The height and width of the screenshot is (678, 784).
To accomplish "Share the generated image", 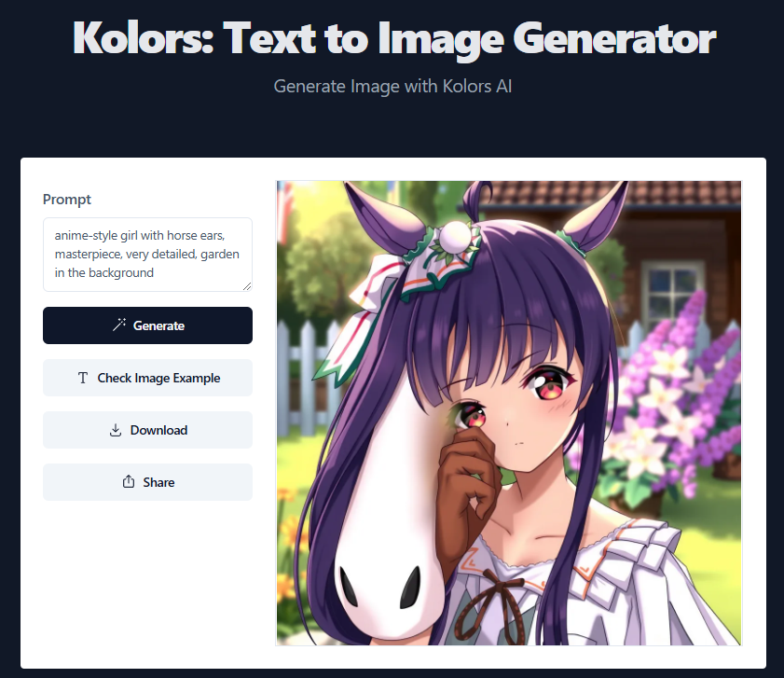I will pos(147,482).
